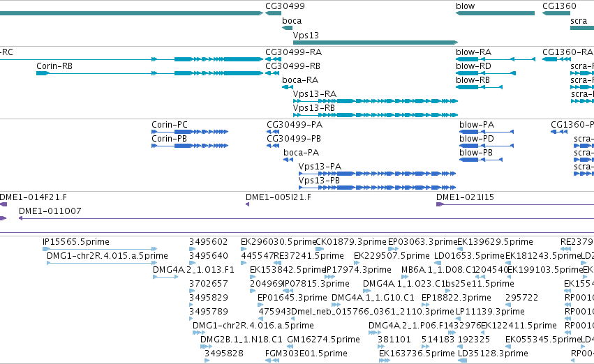
Task: Select the CG1360-RA transcript
Action: click(556, 59)
